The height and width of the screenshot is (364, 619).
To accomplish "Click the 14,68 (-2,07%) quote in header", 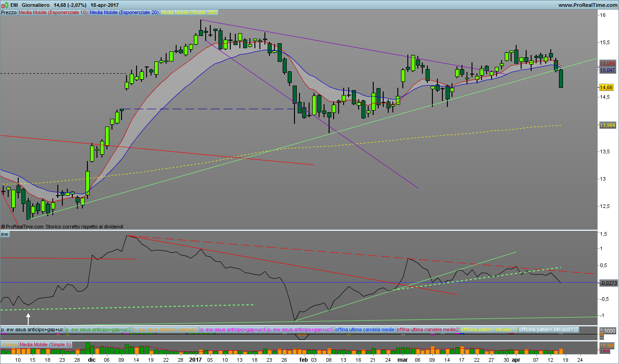I will 70,5.
